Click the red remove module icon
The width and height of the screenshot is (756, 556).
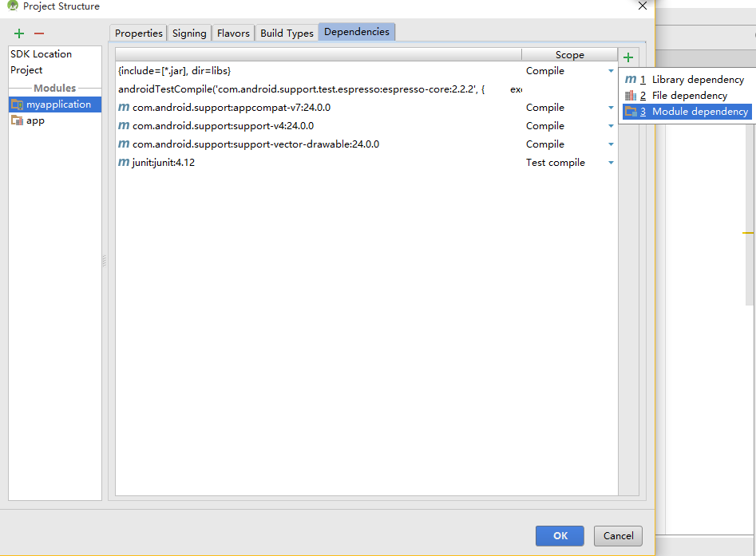[x=38, y=34]
